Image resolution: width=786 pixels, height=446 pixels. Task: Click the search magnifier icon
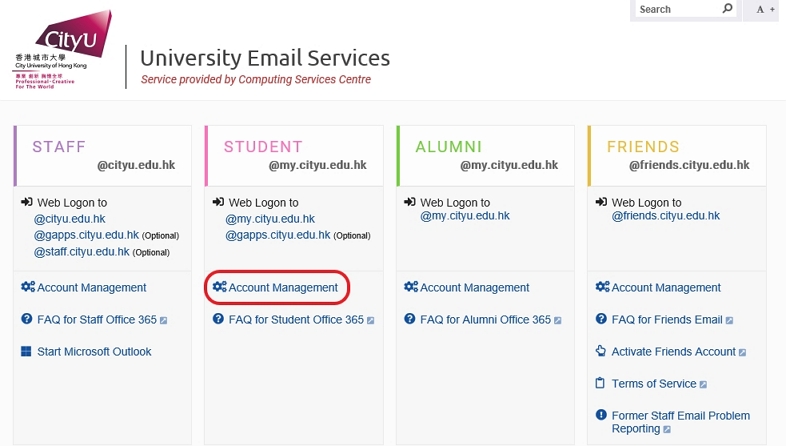[x=727, y=9]
